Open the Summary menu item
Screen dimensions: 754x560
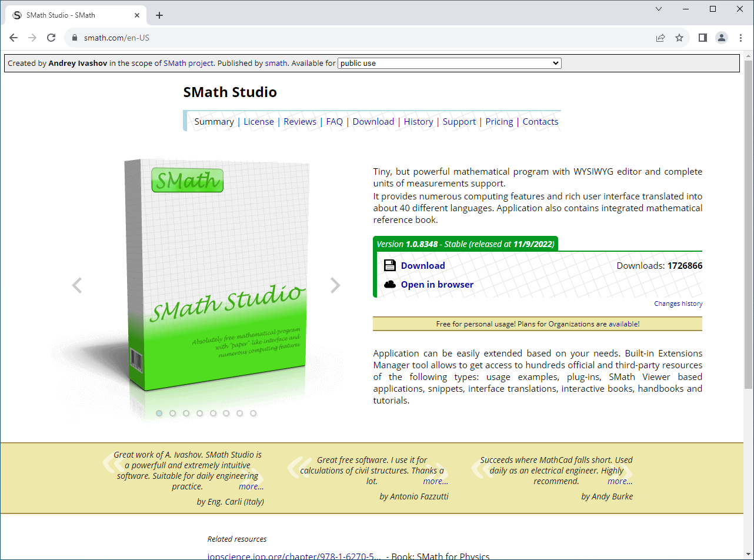214,122
